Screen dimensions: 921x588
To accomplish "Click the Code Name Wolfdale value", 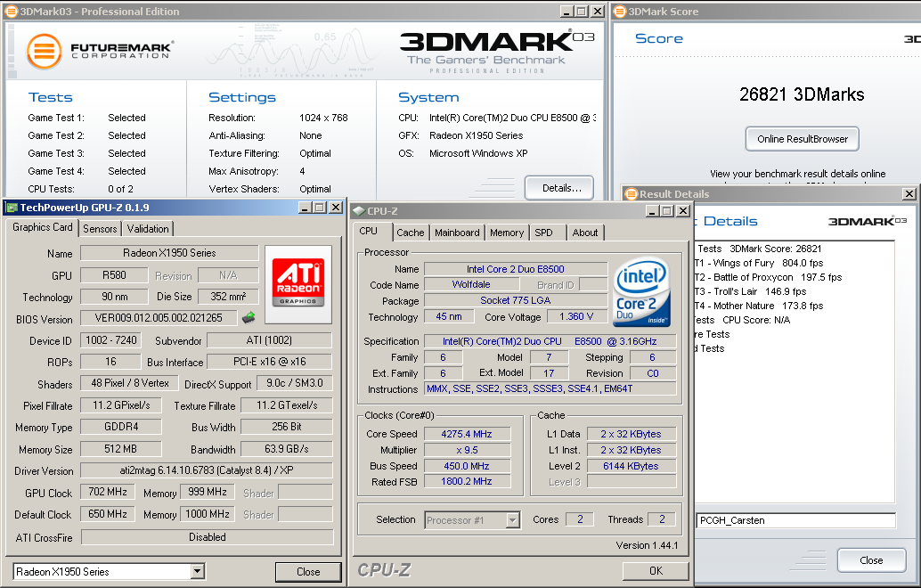I will pos(471,284).
